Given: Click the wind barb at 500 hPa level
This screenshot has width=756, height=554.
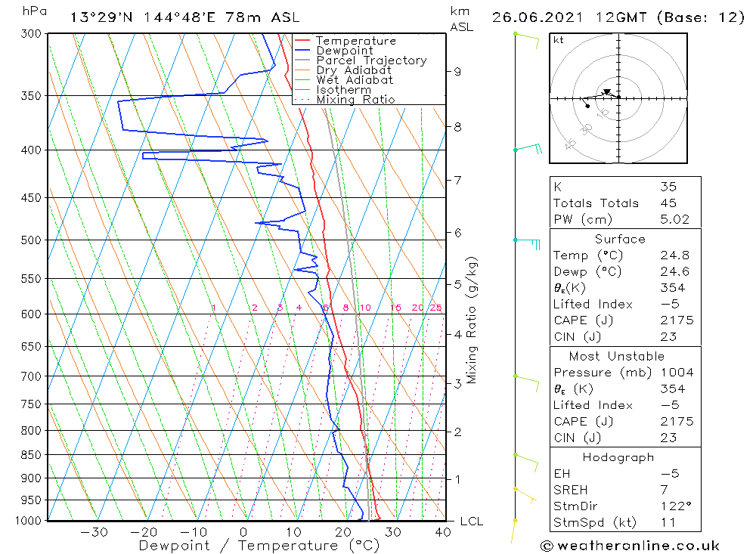Looking at the screenshot, I should point(528,243).
